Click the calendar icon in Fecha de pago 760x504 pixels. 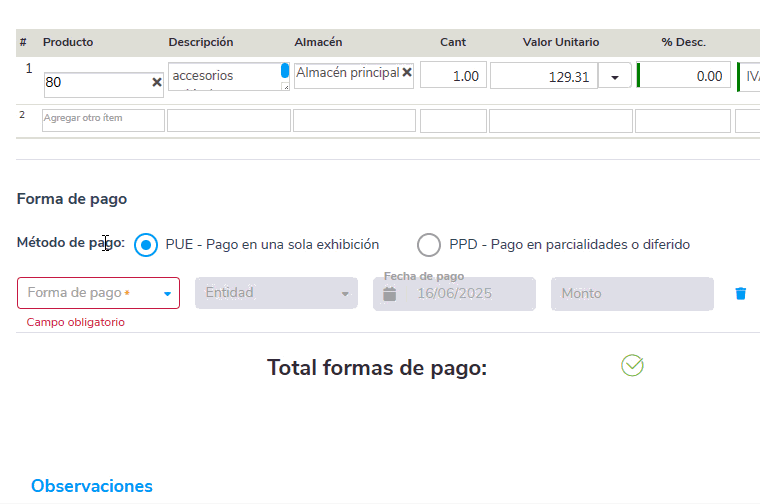[x=390, y=294]
